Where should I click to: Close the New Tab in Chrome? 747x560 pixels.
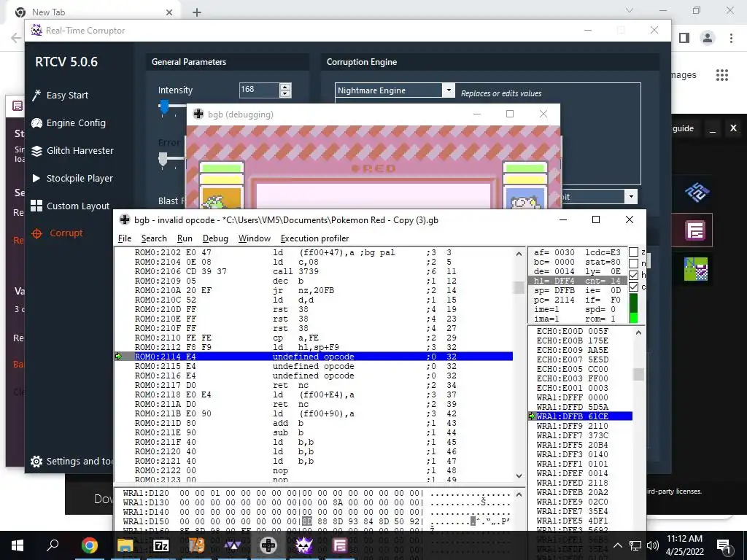click(x=169, y=12)
